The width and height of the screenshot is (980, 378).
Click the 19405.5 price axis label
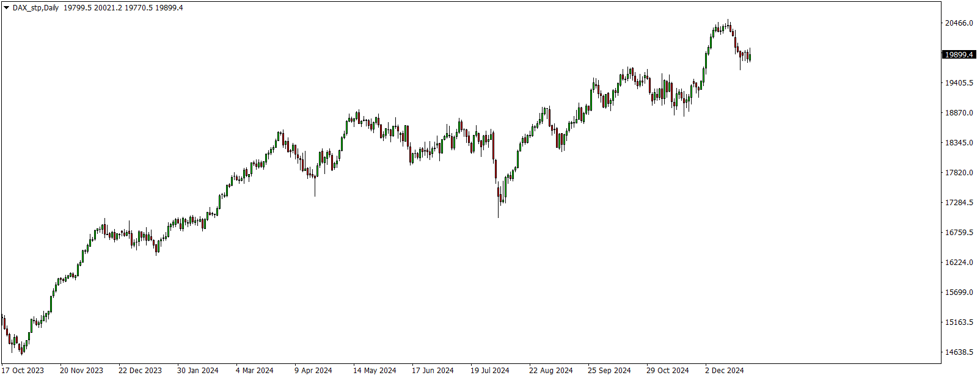coord(959,83)
